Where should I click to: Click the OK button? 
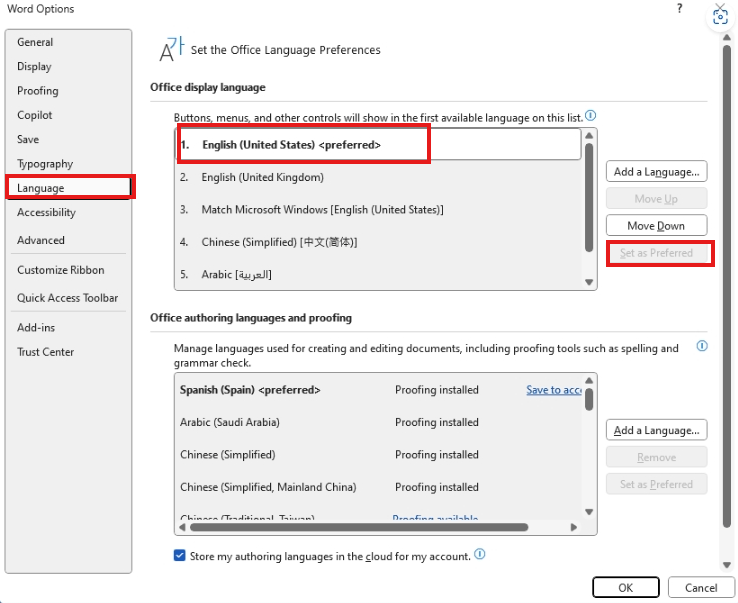[626, 588]
